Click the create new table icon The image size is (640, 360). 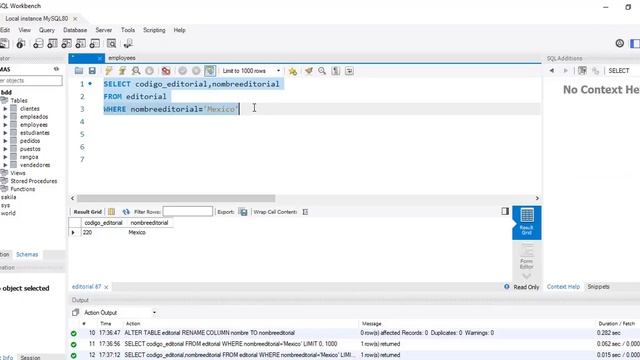click(52, 44)
